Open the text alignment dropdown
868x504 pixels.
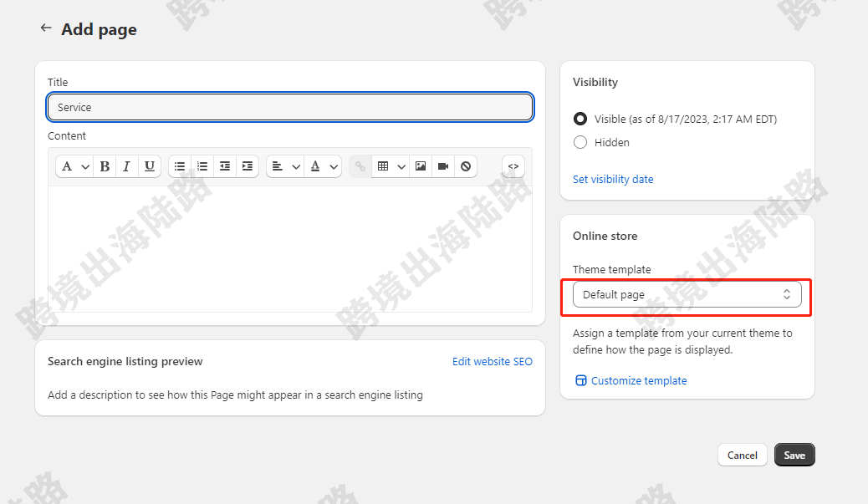(x=286, y=166)
